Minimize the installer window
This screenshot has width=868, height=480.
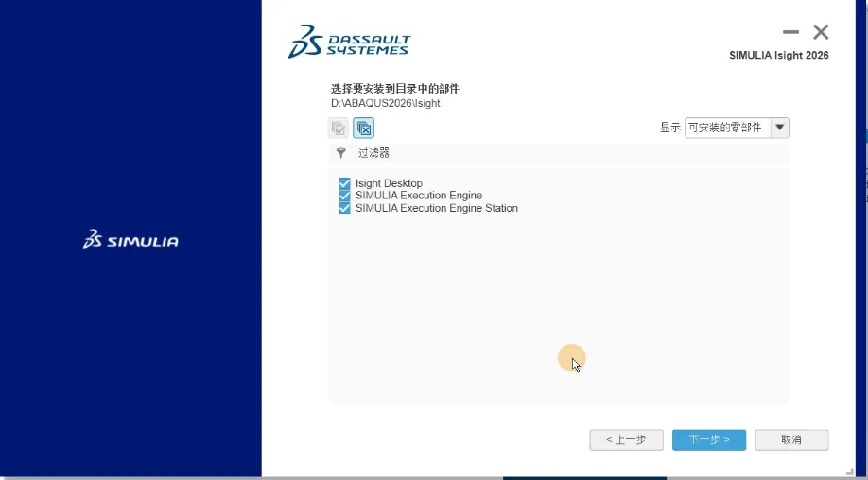click(x=790, y=32)
